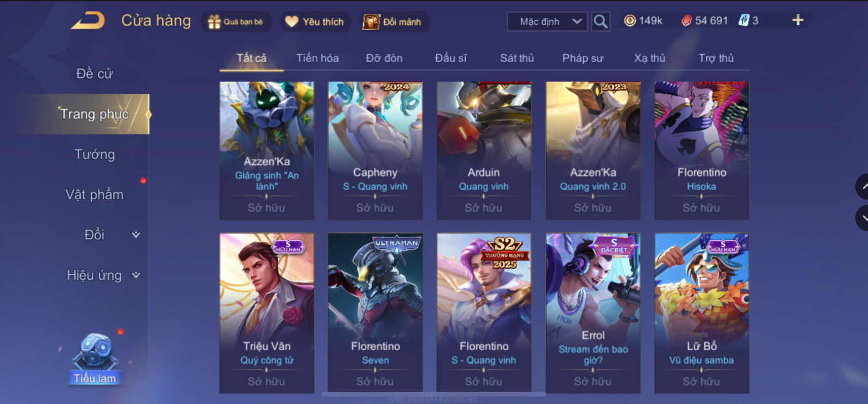Viewport: 868px width, 404px height.
Task: Click the plus icon to add currency
Action: (798, 20)
